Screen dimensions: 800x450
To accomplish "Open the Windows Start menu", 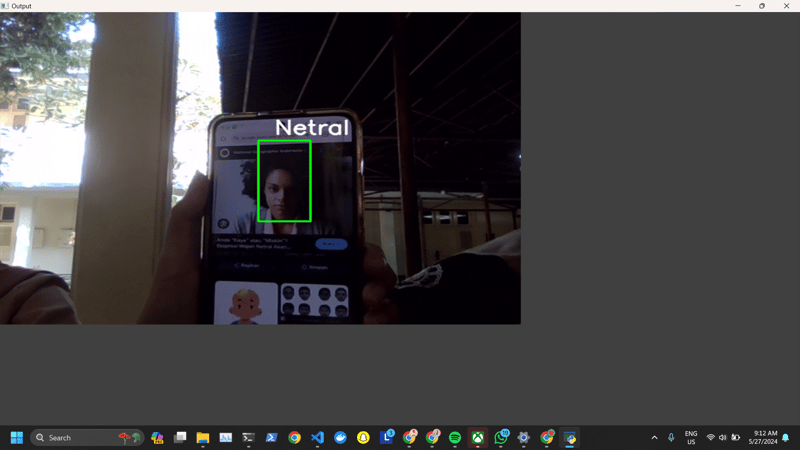I will point(17,438).
